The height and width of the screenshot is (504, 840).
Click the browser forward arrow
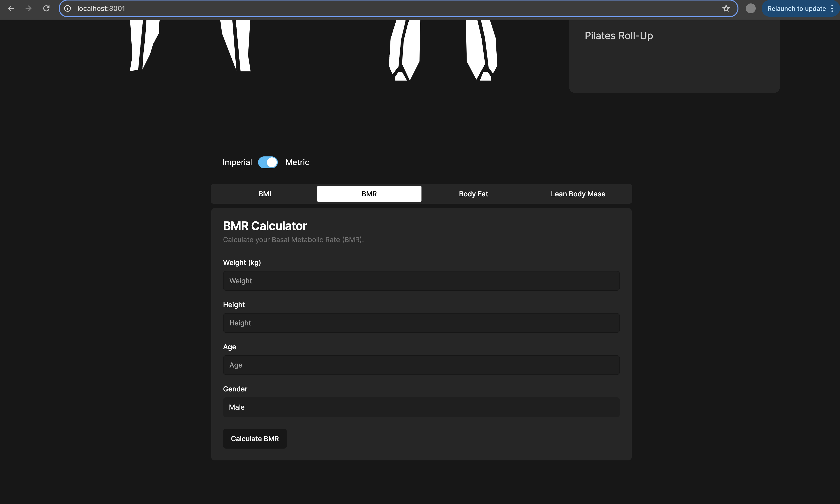click(x=29, y=8)
